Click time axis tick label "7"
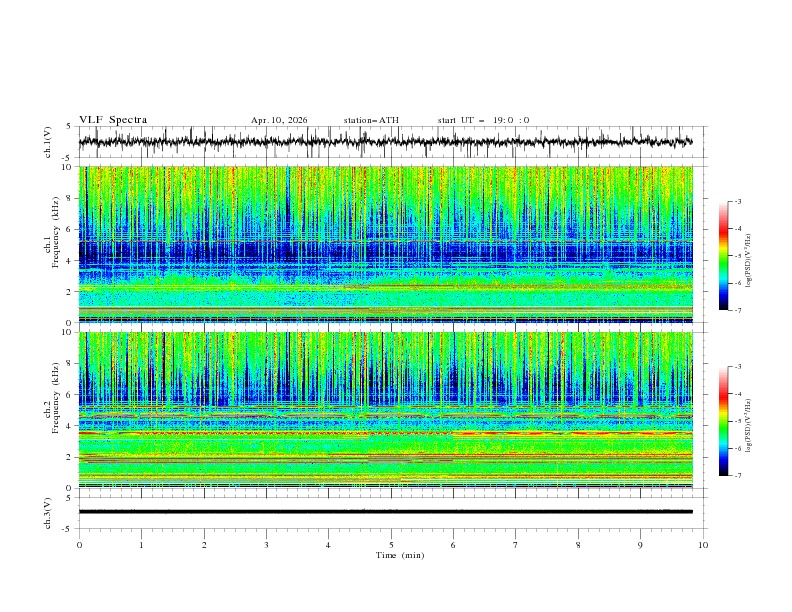The width and height of the screenshot is (792, 612). [x=516, y=545]
